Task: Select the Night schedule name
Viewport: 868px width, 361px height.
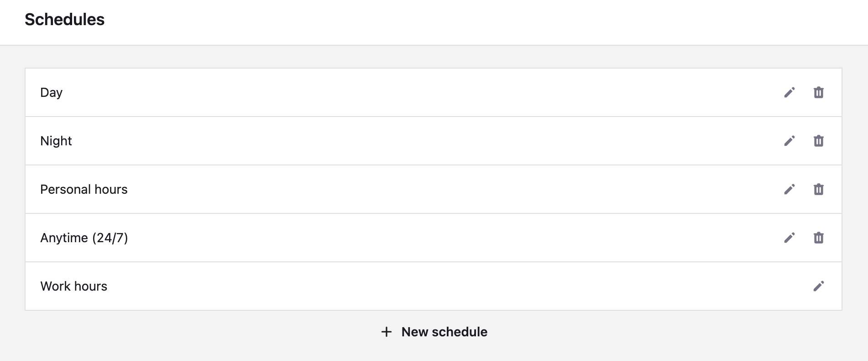Action: click(x=56, y=141)
